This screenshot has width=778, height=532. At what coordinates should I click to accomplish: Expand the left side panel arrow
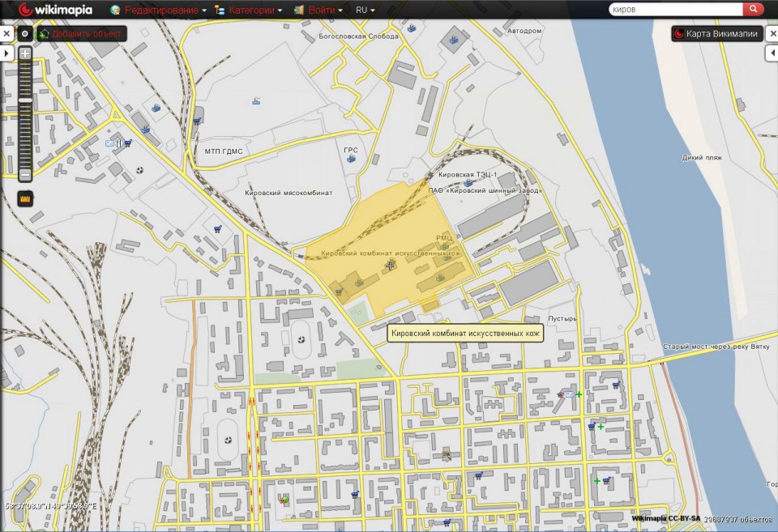[6, 53]
